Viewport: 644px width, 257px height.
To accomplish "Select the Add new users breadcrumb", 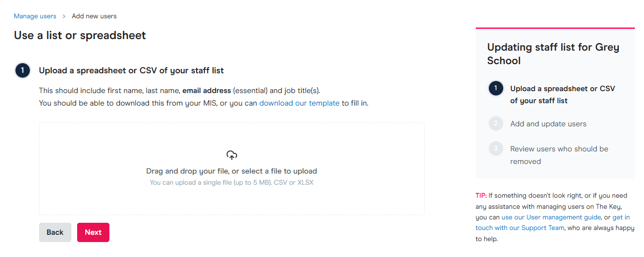I will (94, 16).
